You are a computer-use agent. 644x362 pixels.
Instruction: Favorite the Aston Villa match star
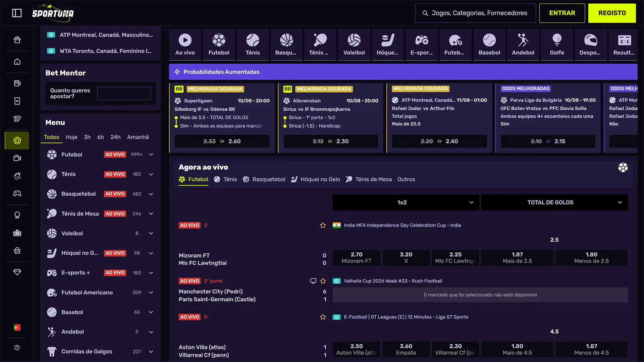pos(323,317)
